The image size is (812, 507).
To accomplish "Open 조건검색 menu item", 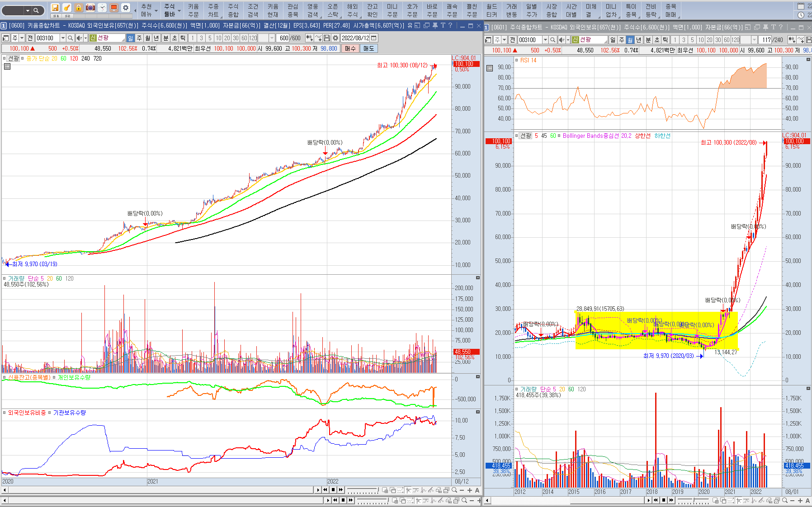I will click(253, 10).
